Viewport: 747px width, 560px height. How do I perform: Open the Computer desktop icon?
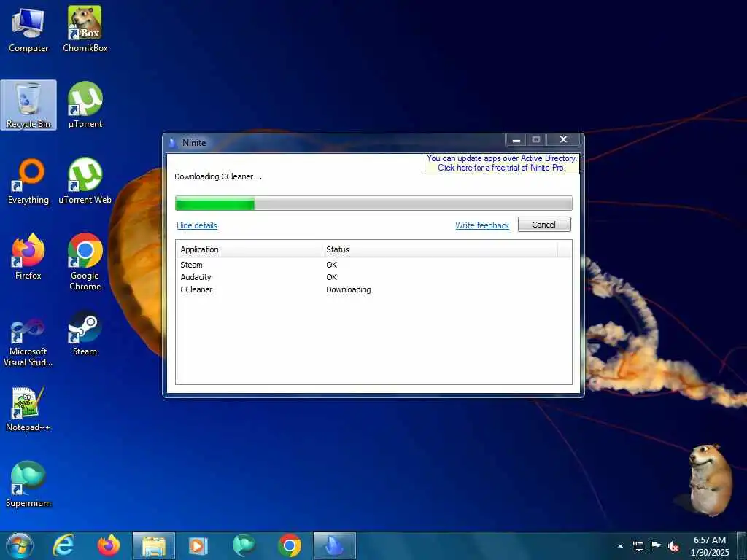click(28, 29)
